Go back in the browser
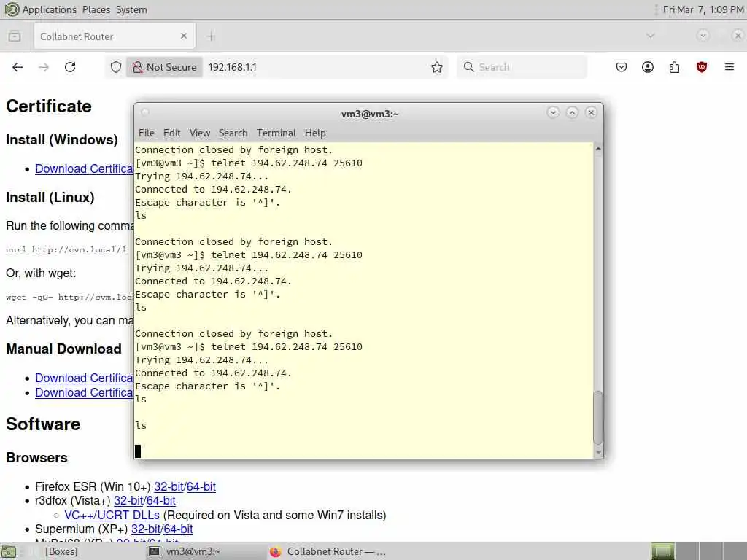 coord(18,67)
